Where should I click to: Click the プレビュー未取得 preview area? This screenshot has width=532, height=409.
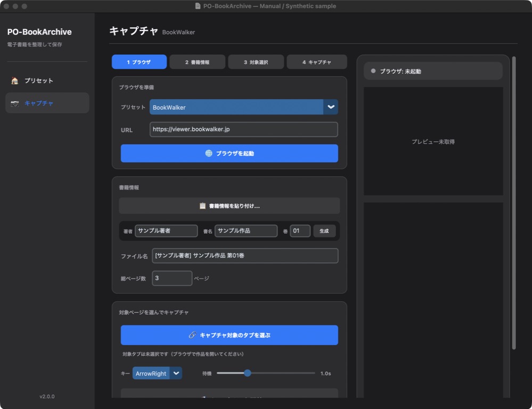coord(433,141)
